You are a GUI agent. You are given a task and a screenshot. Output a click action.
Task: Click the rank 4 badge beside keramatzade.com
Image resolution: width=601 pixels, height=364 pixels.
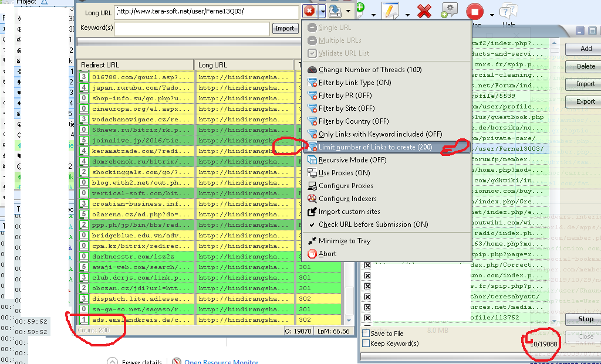[x=84, y=151]
